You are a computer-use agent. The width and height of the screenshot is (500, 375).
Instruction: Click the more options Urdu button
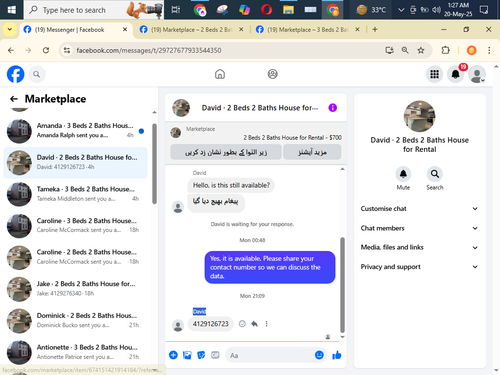312,152
